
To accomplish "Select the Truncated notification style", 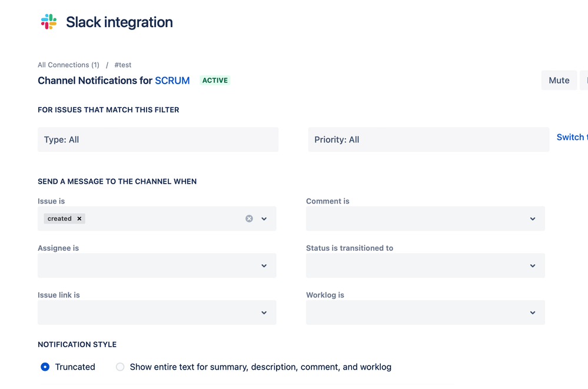I will point(45,367).
